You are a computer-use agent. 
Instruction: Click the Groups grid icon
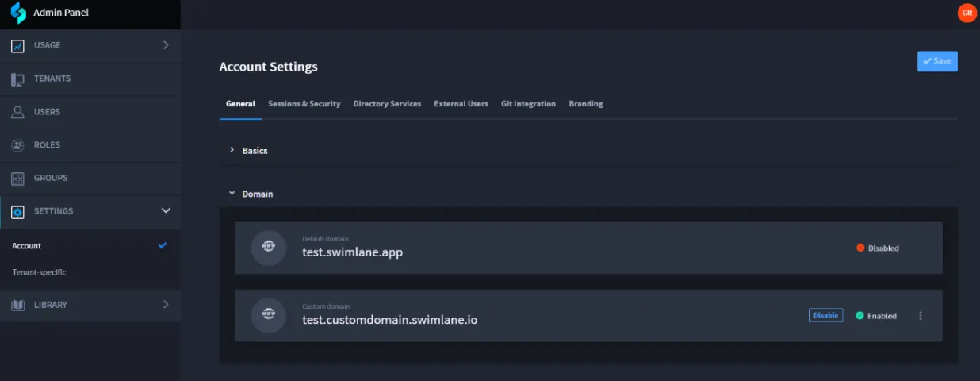click(17, 179)
